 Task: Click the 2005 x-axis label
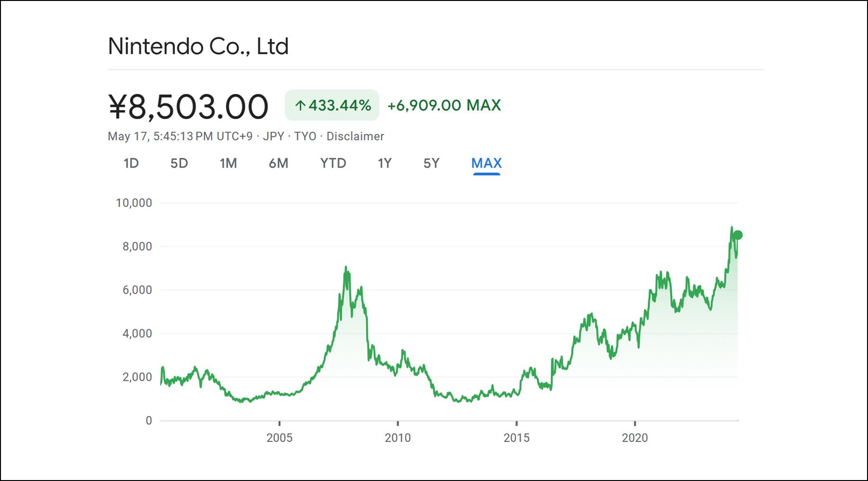point(279,438)
